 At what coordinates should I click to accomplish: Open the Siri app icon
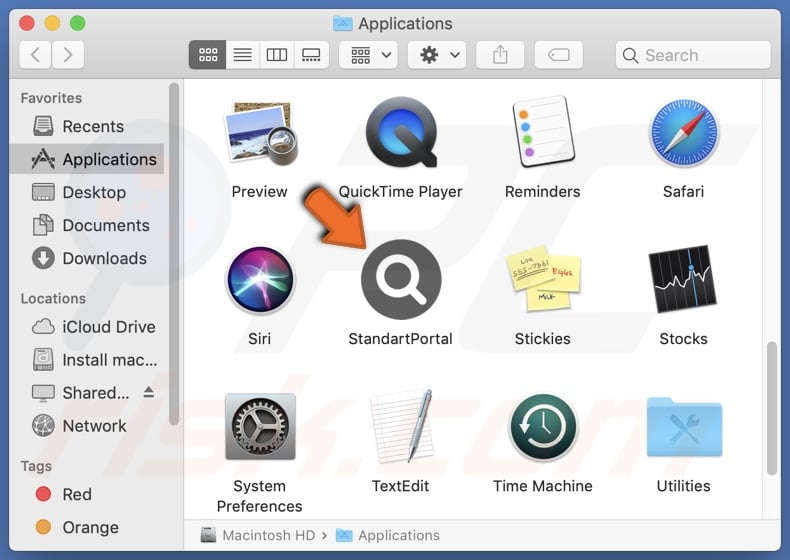coord(260,279)
